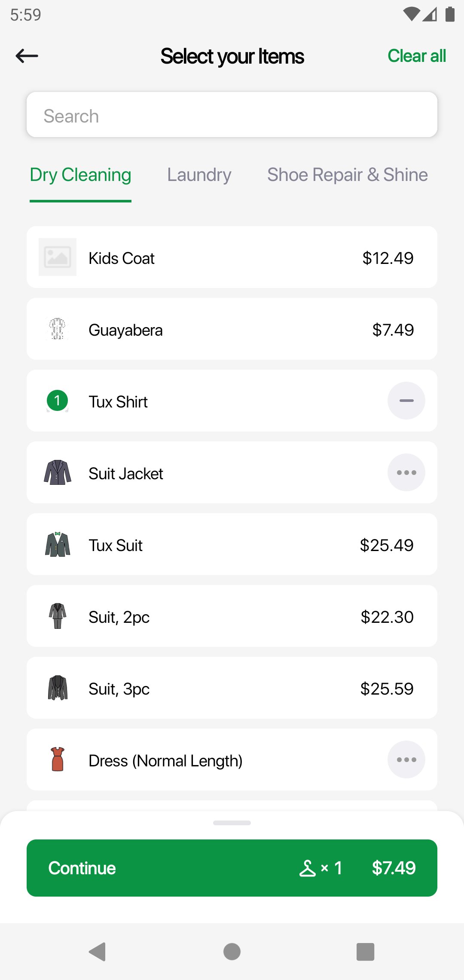Tap the Suit Jacket garment icon
The height and width of the screenshot is (980, 464).
coord(58,472)
